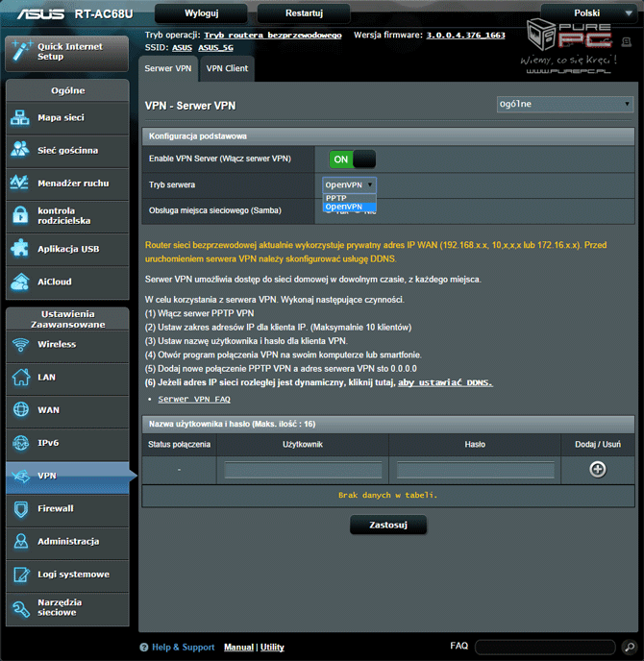Click the Wyloguj button
This screenshot has height=661, width=644.
(201, 13)
